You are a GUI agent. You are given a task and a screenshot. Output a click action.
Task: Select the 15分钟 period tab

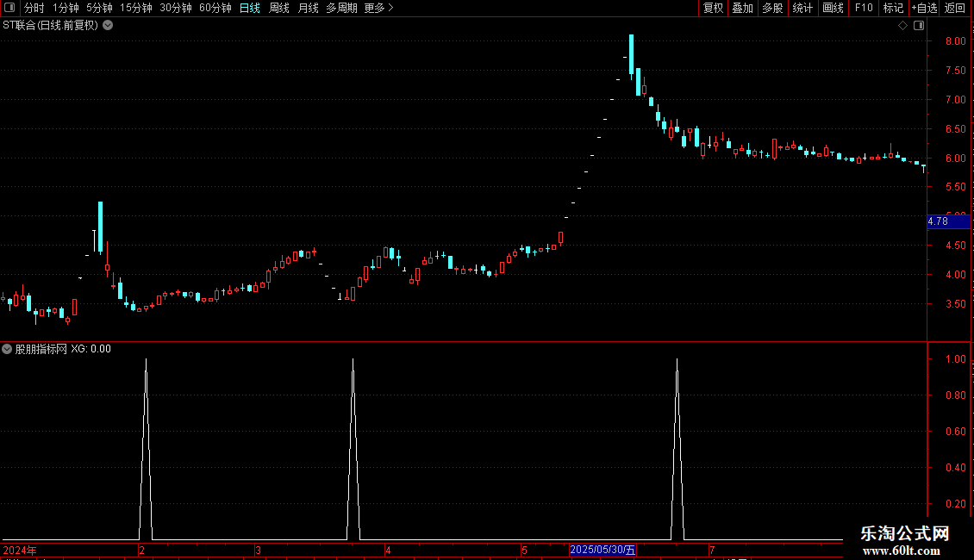click(136, 8)
